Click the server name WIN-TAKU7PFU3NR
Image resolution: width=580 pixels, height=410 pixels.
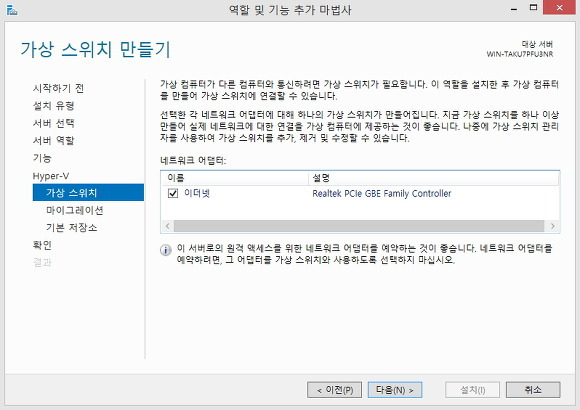[x=520, y=54]
